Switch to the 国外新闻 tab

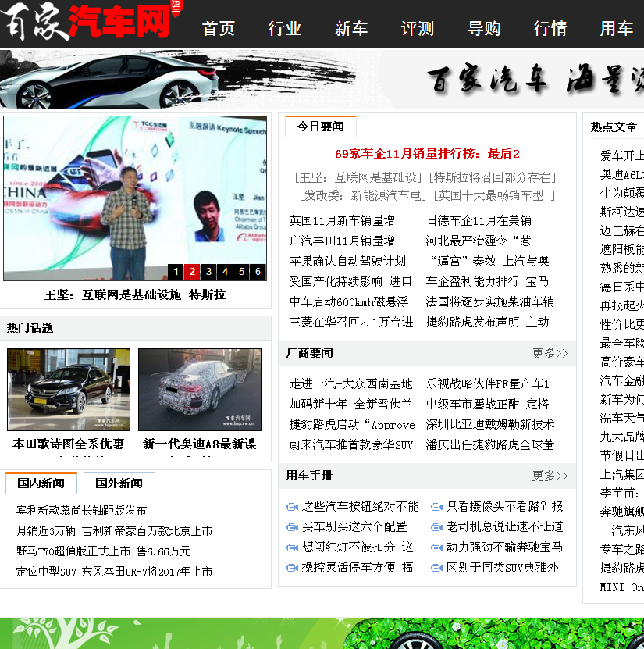click(x=119, y=483)
